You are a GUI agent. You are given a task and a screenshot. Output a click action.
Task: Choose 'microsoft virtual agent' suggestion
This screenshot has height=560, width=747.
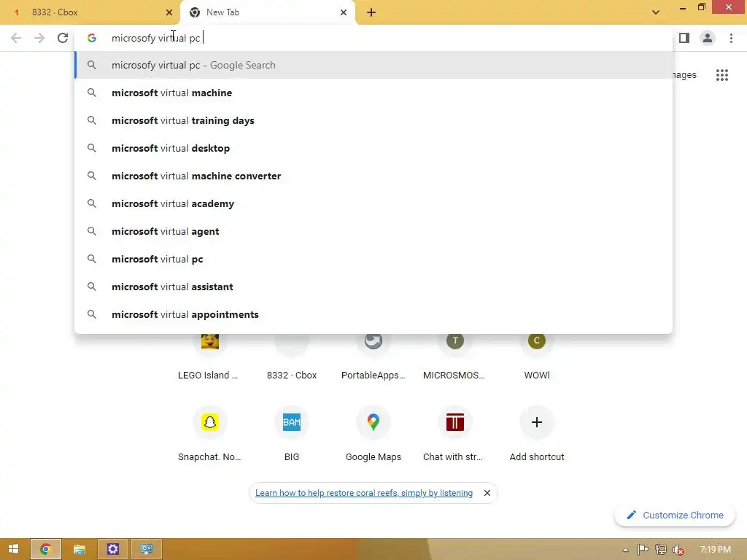374,231
